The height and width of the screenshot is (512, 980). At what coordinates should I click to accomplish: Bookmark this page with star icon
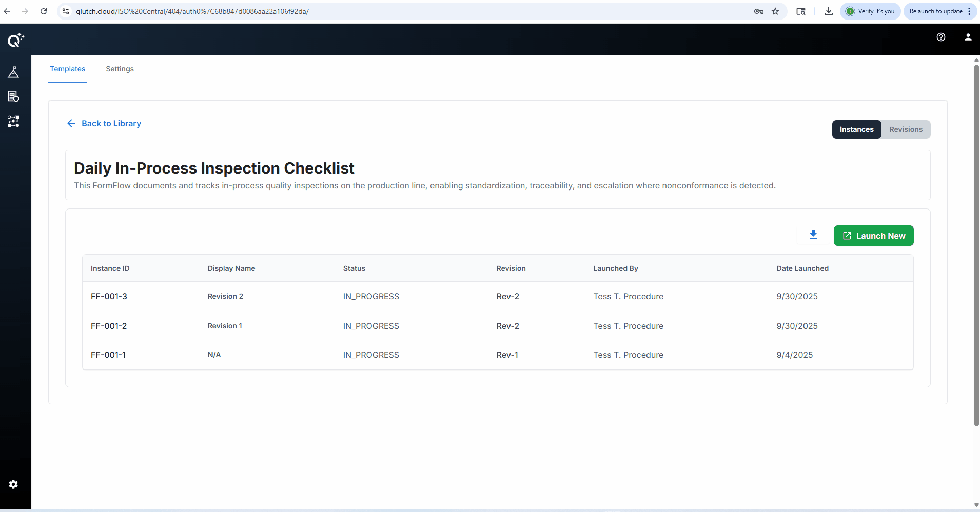pyautogui.click(x=775, y=11)
